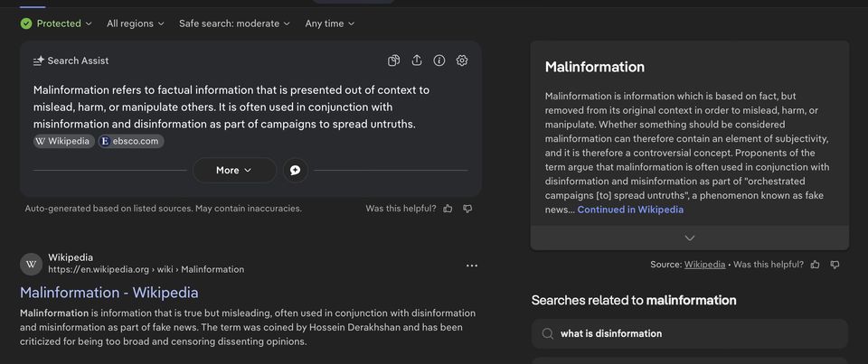Click Continued in Wikipedia link

click(630, 210)
